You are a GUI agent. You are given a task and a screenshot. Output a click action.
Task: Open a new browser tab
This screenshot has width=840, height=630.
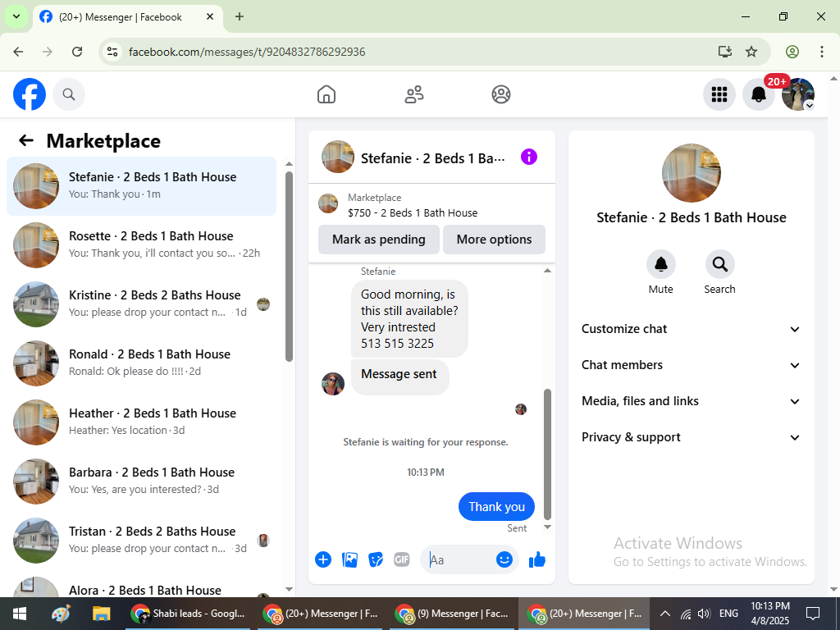[x=240, y=16]
